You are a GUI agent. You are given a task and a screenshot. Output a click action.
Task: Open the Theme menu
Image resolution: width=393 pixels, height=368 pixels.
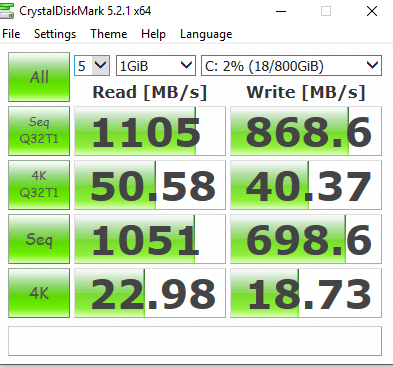(109, 34)
